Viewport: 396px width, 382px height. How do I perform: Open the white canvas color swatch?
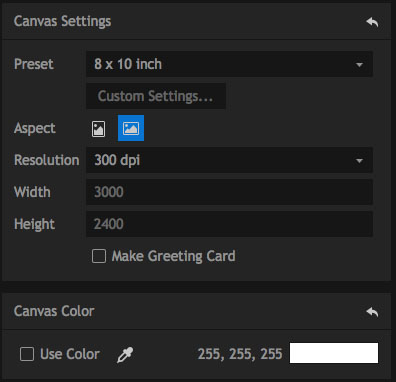tap(334, 353)
